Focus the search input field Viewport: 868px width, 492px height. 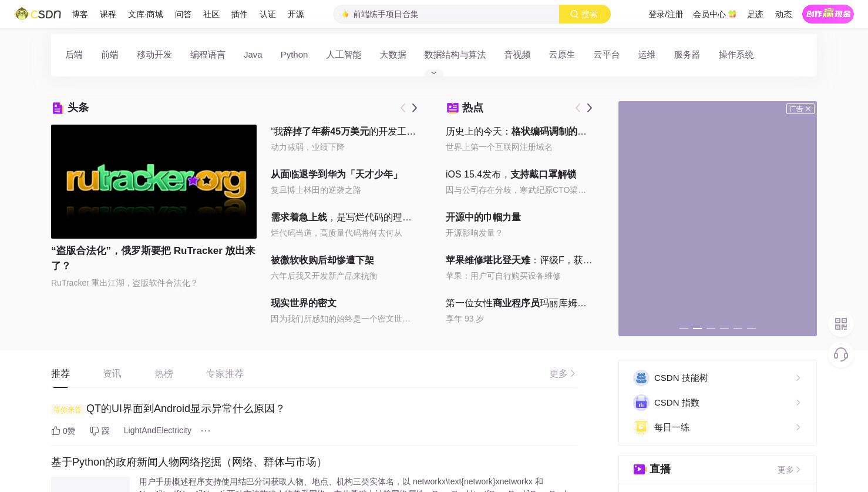coord(446,14)
